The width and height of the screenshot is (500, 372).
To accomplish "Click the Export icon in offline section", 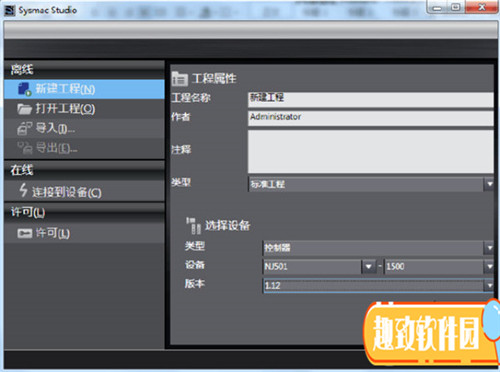I will (x=25, y=148).
